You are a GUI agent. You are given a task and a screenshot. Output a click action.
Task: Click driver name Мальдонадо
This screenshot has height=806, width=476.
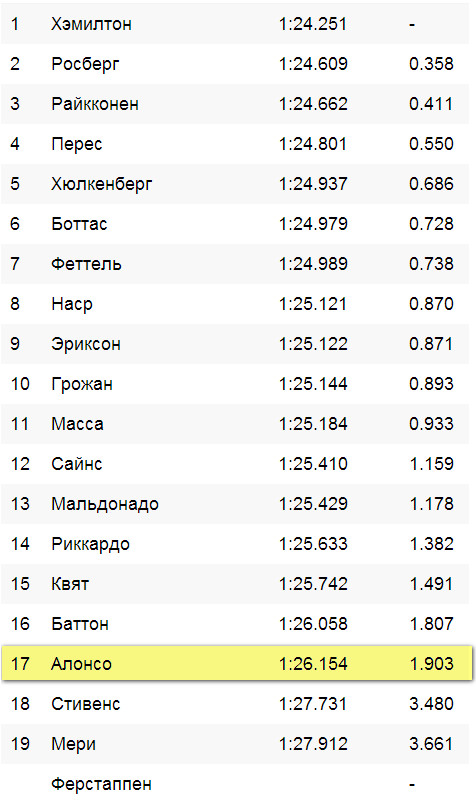click(105, 504)
